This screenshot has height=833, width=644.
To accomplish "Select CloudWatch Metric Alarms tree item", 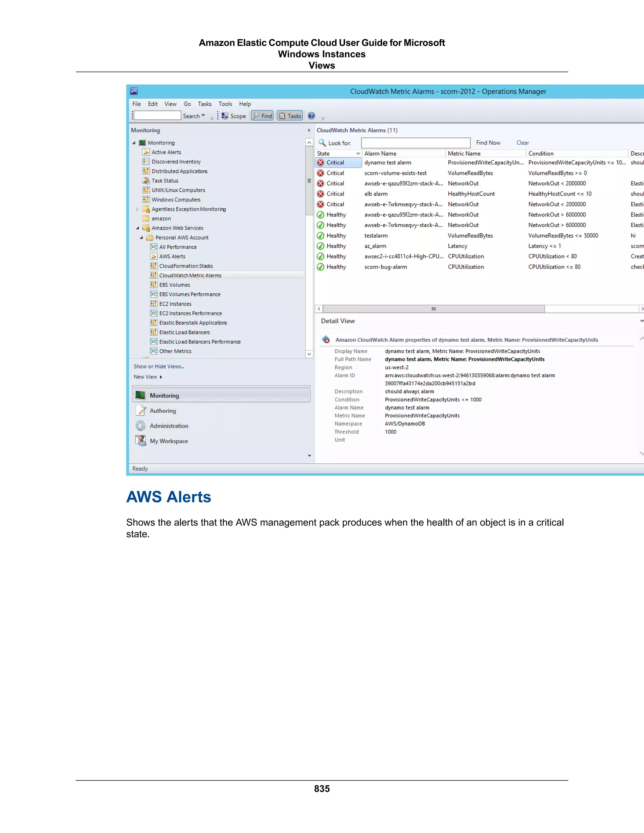I will coord(190,275).
